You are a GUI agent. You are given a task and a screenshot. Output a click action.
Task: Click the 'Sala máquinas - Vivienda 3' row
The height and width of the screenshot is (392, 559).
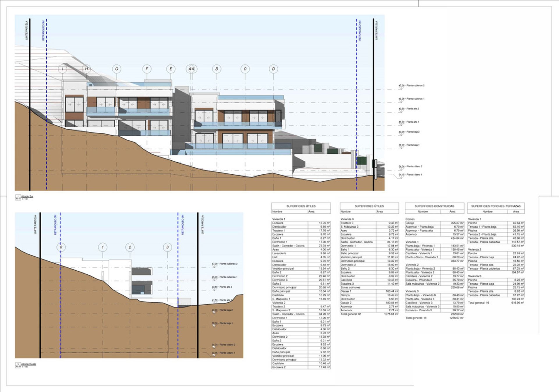click(x=434, y=306)
